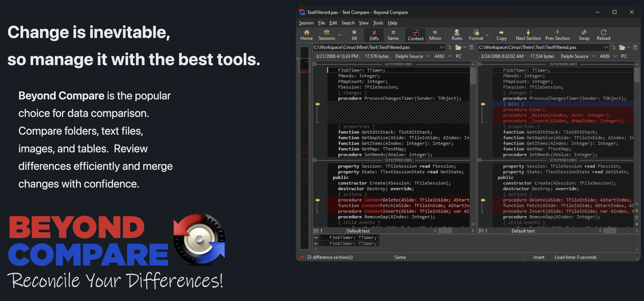Copy ContentDelete section to right arrow
Screen dimensions: 644x301
click(x=317, y=200)
